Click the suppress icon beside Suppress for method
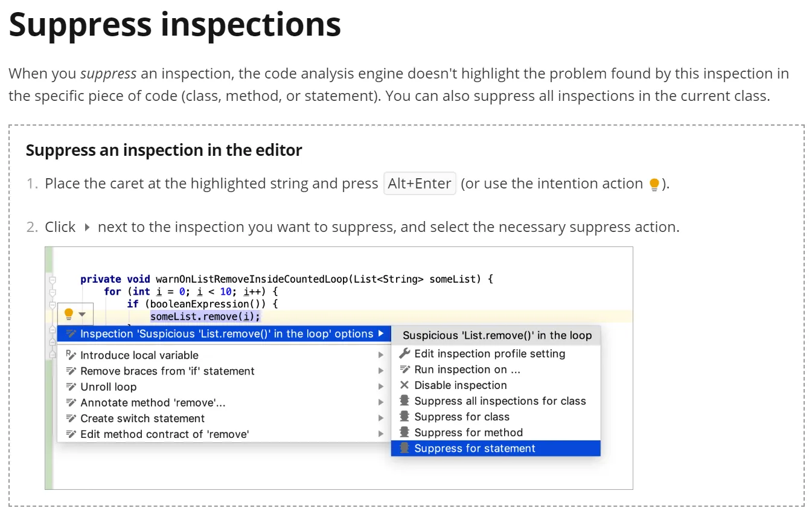812x511 pixels. (404, 432)
